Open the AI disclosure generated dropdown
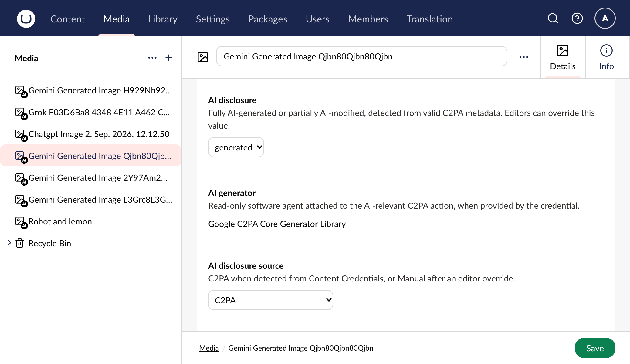 point(236,147)
